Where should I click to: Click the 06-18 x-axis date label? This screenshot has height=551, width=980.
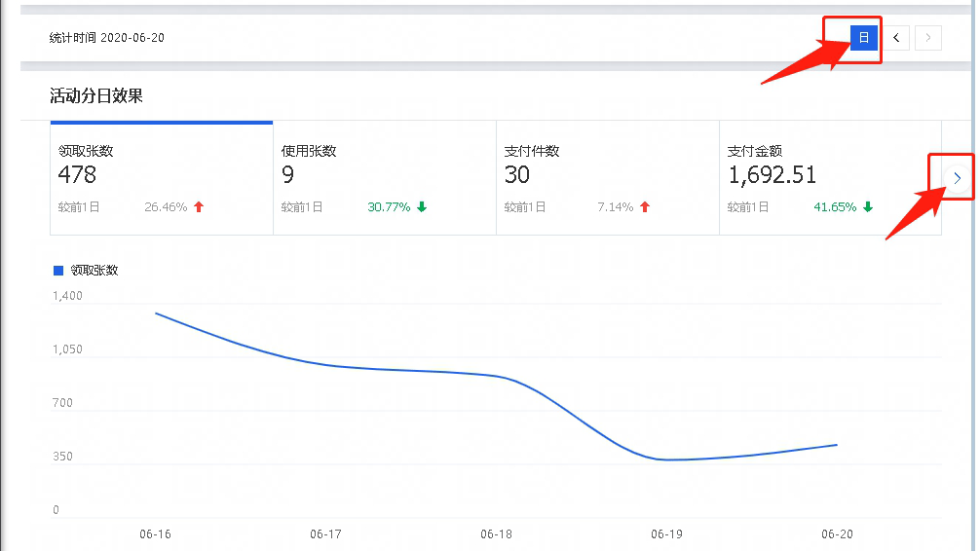point(496,534)
